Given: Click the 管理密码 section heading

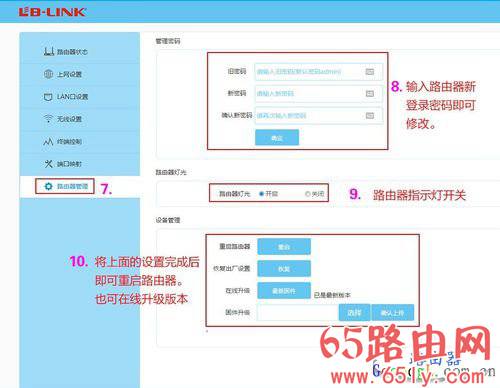Looking at the screenshot, I should 168,41.
